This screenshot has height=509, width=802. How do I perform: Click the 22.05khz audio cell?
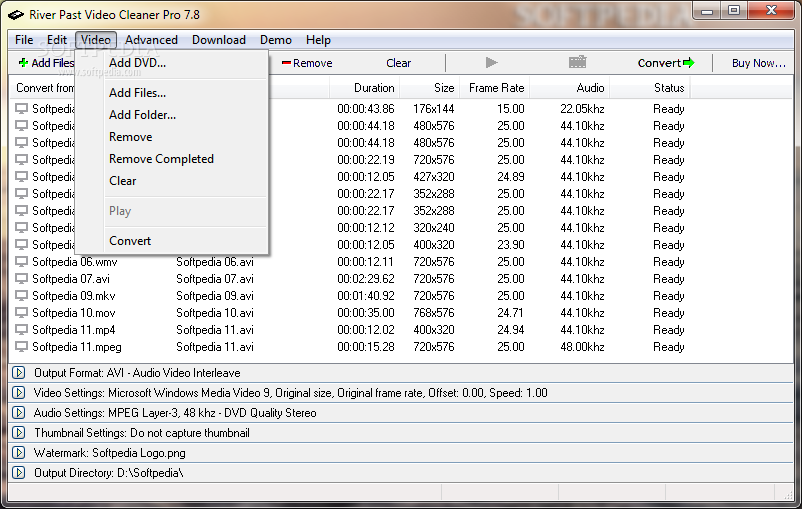point(582,109)
